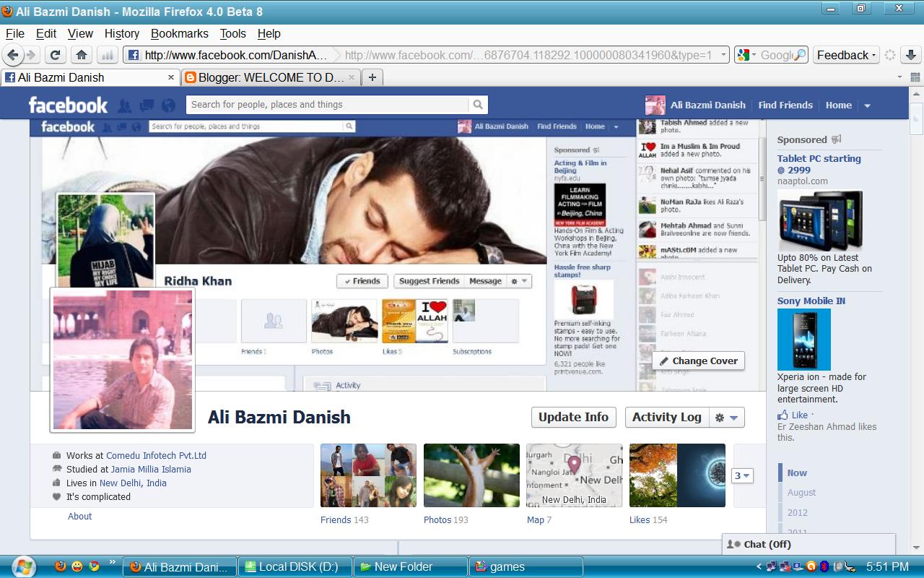Open the notifications globe icon

pyautogui.click(x=167, y=105)
